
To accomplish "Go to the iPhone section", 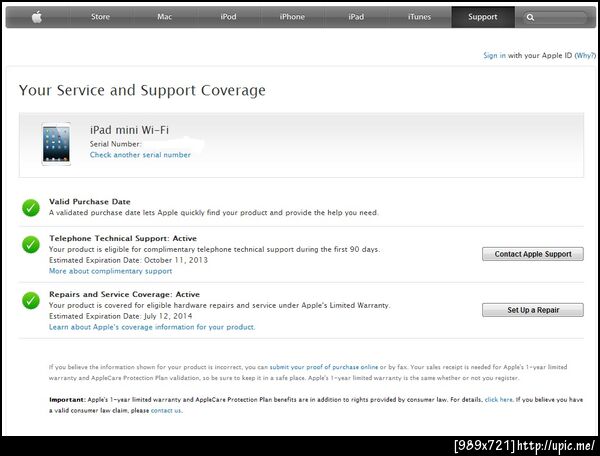I will 292,17.
